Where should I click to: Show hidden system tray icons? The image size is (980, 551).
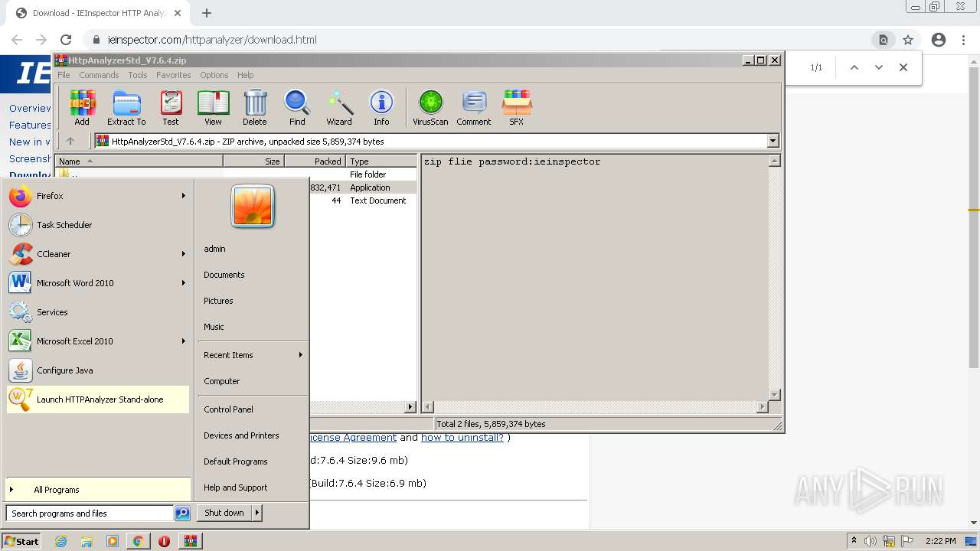tap(854, 541)
